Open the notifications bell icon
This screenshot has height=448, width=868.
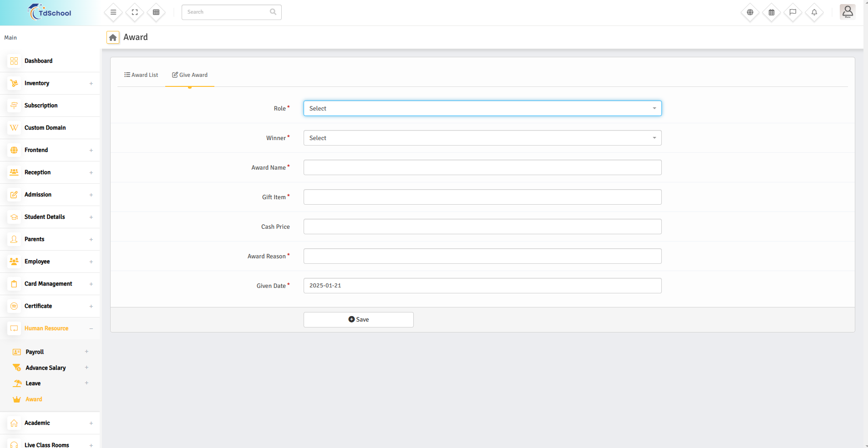pyautogui.click(x=814, y=12)
